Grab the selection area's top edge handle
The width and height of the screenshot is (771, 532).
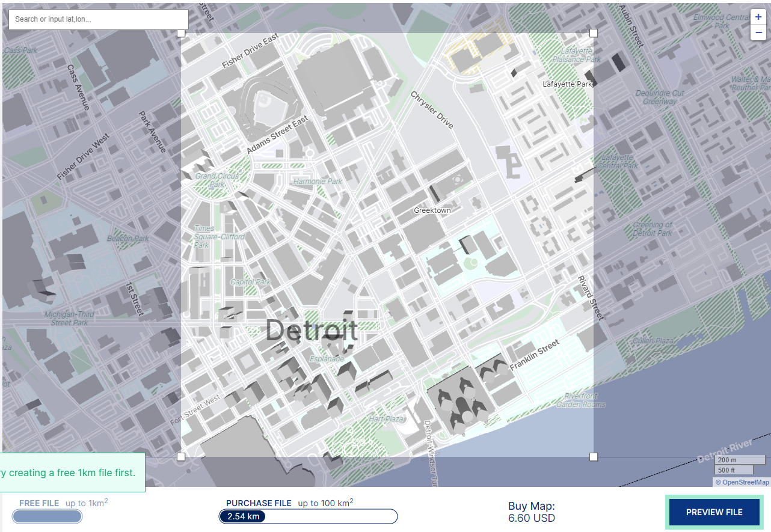387,34
